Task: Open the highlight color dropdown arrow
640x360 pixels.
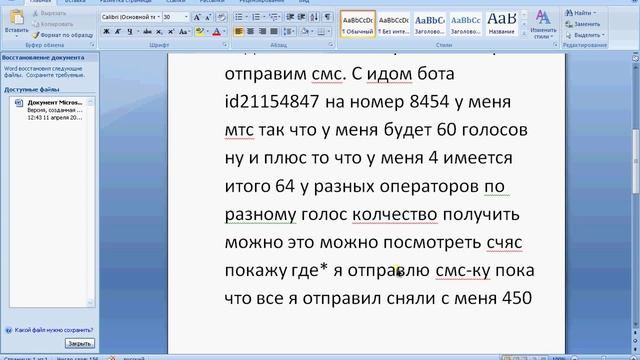Action: pyautogui.click(x=207, y=31)
